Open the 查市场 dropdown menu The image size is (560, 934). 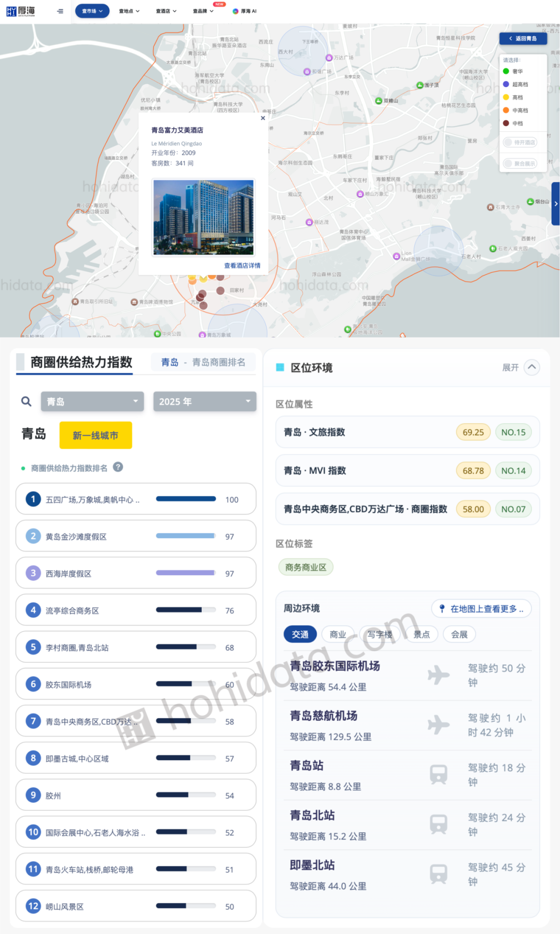pos(92,11)
